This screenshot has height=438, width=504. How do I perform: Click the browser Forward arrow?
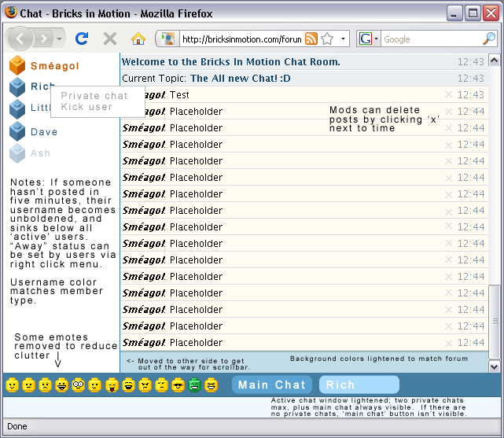[x=44, y=39]
